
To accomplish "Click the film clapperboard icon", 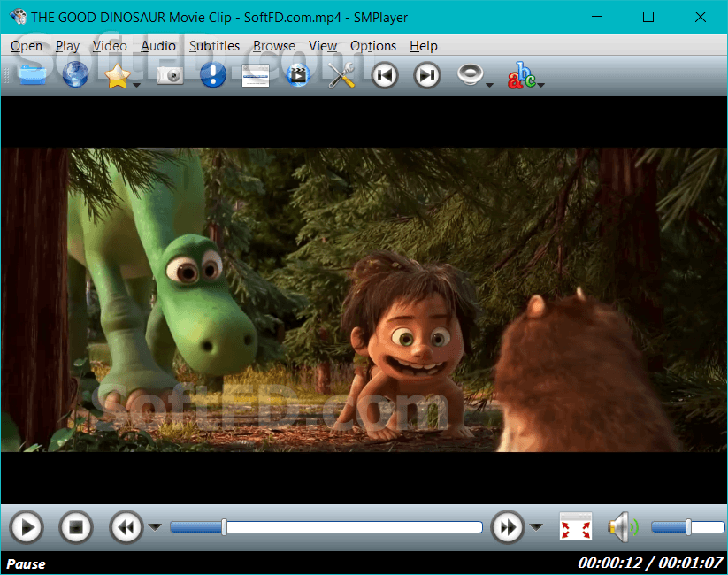I will point(298,75).
